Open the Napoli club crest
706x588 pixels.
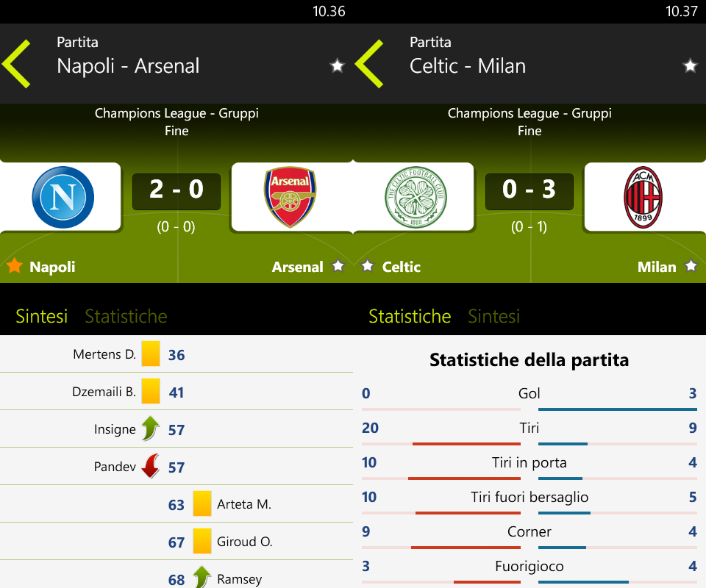pos(63,197)
